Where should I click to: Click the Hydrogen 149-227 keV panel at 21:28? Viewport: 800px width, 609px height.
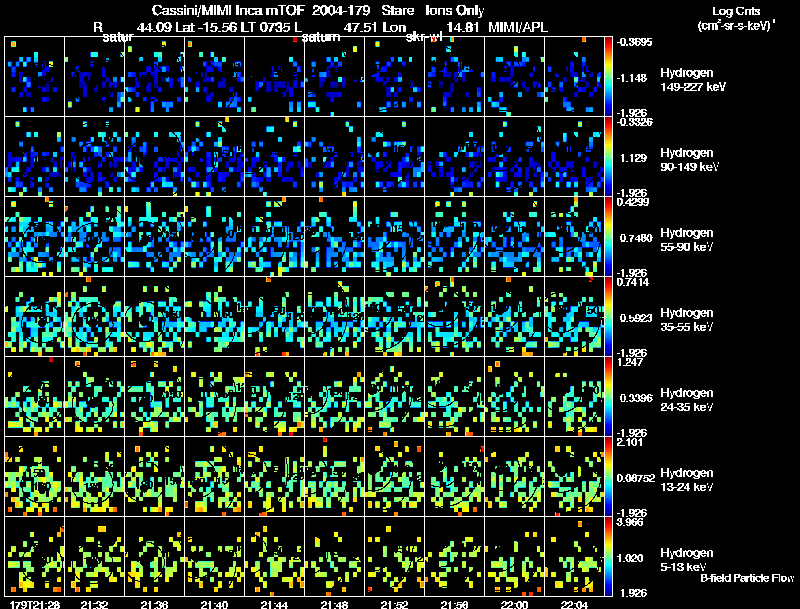(35, 77)
